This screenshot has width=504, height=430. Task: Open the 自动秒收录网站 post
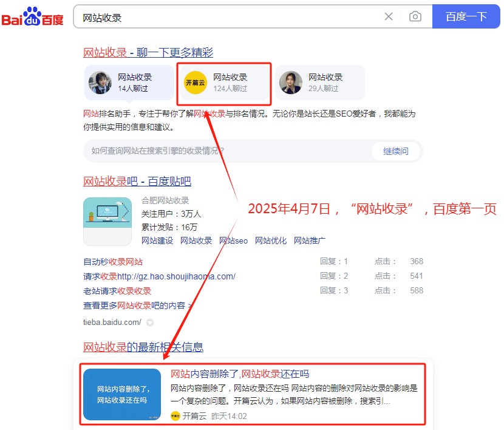113,262
